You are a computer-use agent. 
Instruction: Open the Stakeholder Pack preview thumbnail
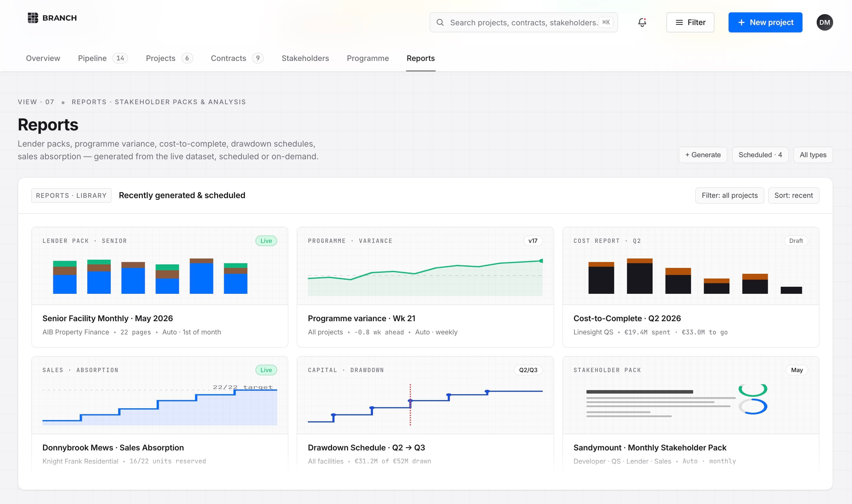pyautogui.click(x=691, y=395)
